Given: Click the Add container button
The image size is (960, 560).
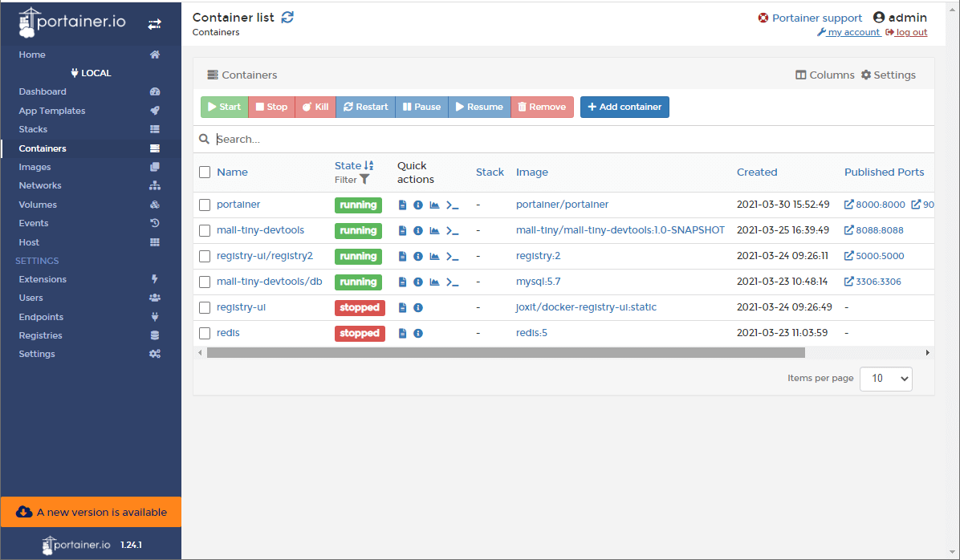Looking at the screenshot, I should (x=624, y=107).
